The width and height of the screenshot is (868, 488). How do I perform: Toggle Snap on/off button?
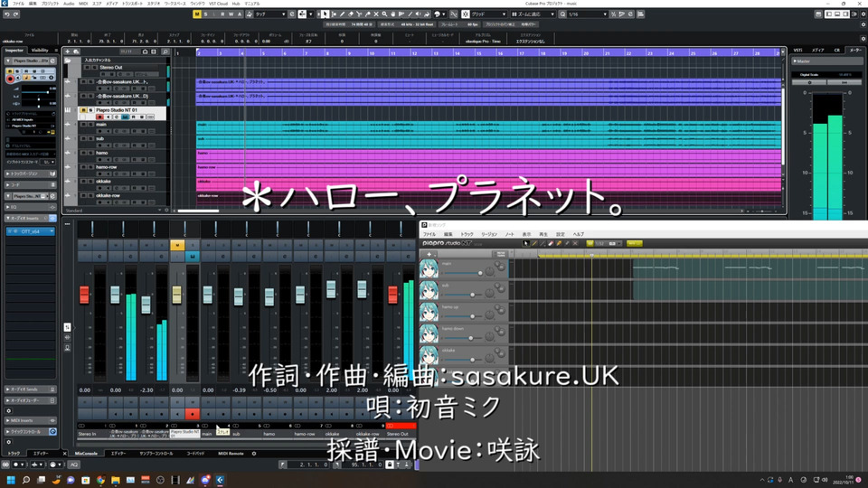pyautogui.click(x=465, y=14)
